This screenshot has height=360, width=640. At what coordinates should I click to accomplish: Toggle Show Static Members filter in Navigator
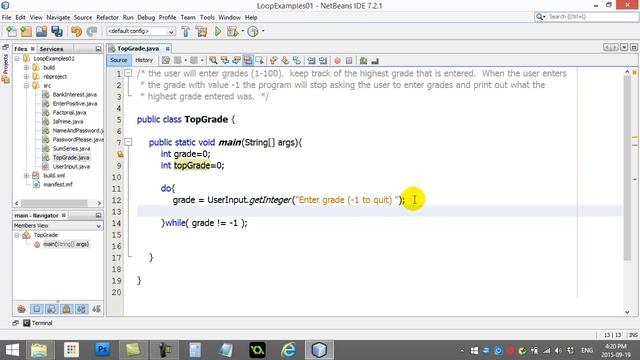[51, 309]
